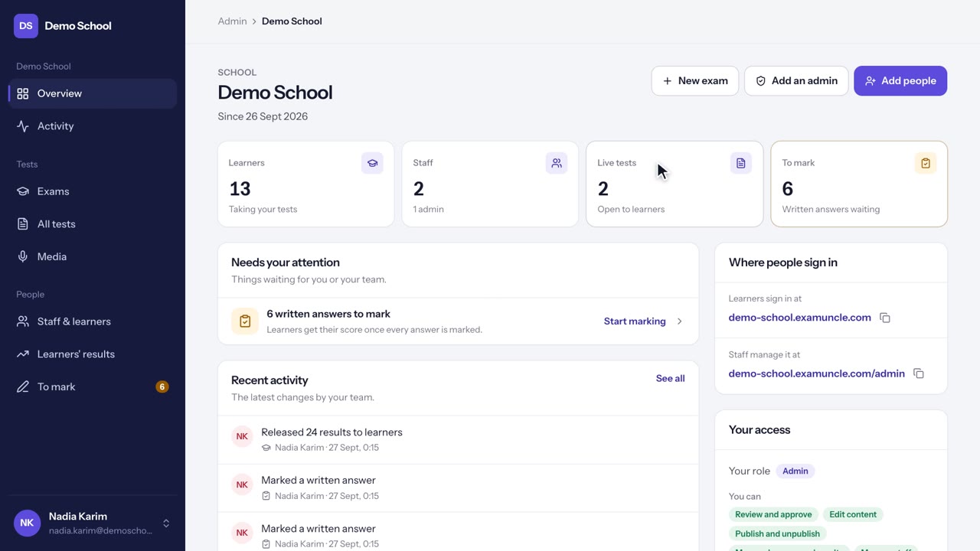Click the Publish and unpublish permission tag
The image size is (980, 551).
point(778,534)
